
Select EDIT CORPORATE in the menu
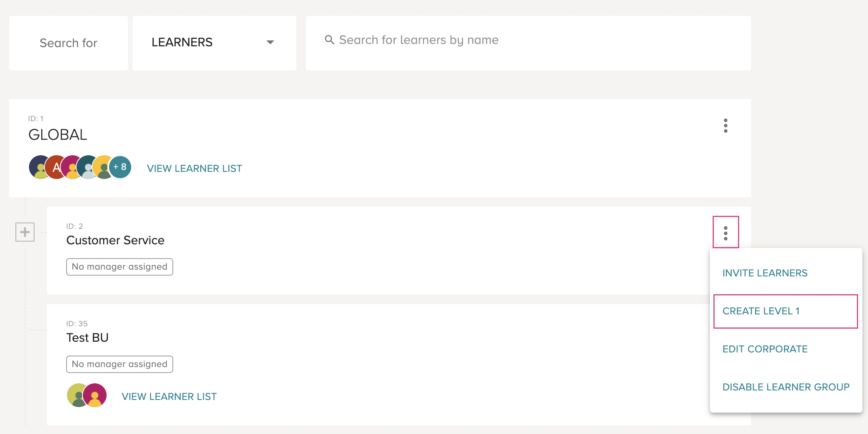click(x=765, y=349)
